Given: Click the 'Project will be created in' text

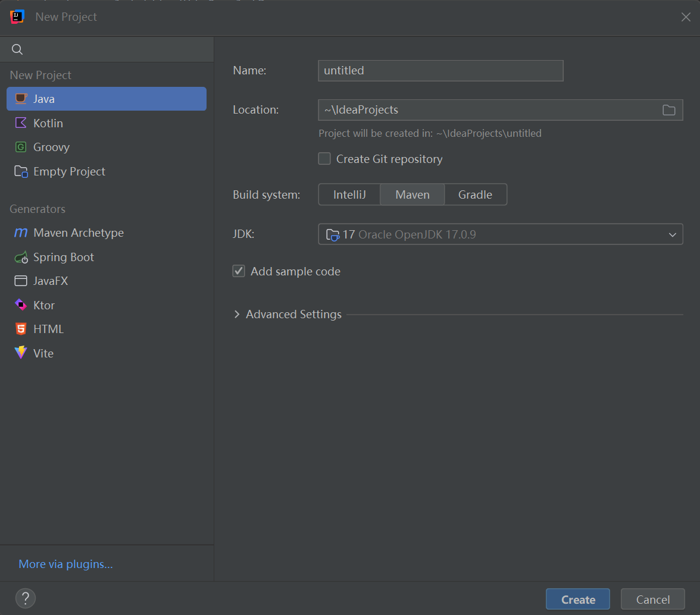Looking at the screenshot, I should pos(430,133).
